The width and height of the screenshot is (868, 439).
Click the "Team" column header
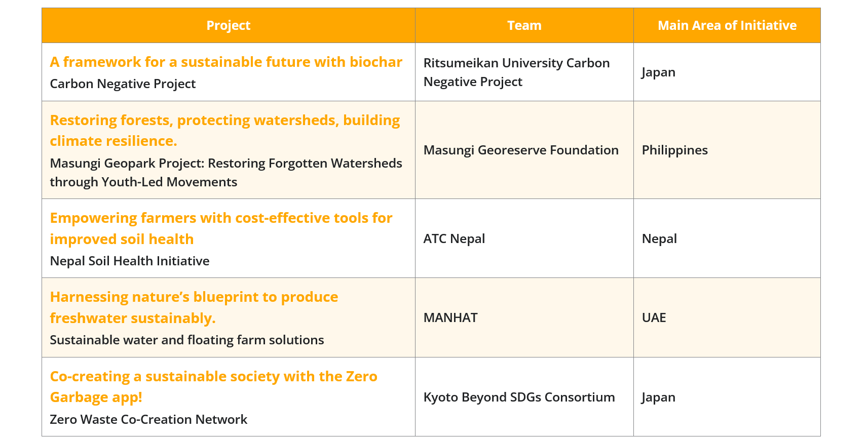[524, 25]
